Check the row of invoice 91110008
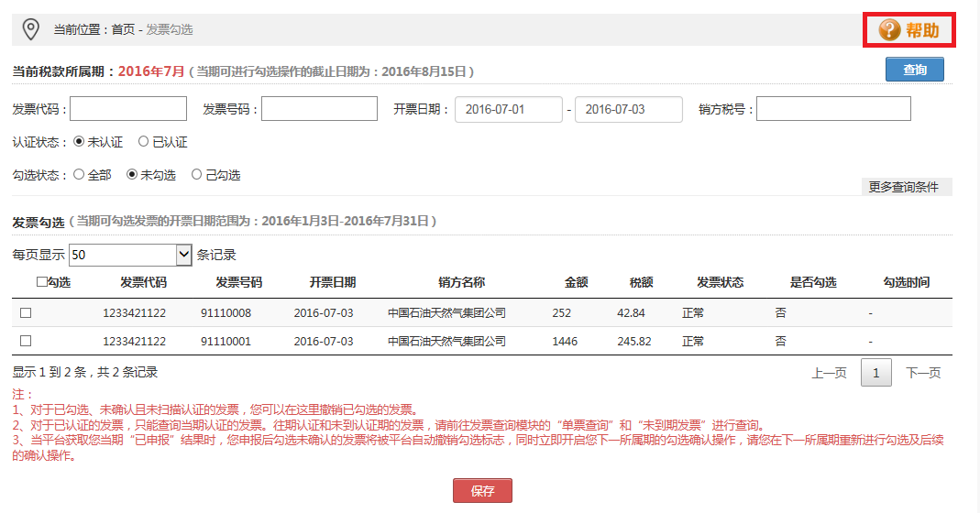980x513 pixels. tap(26, 312)
